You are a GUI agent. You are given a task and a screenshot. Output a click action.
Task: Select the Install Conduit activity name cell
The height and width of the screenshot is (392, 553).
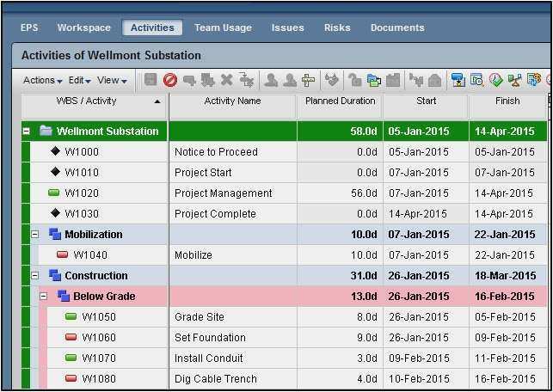tap(209, 358)
